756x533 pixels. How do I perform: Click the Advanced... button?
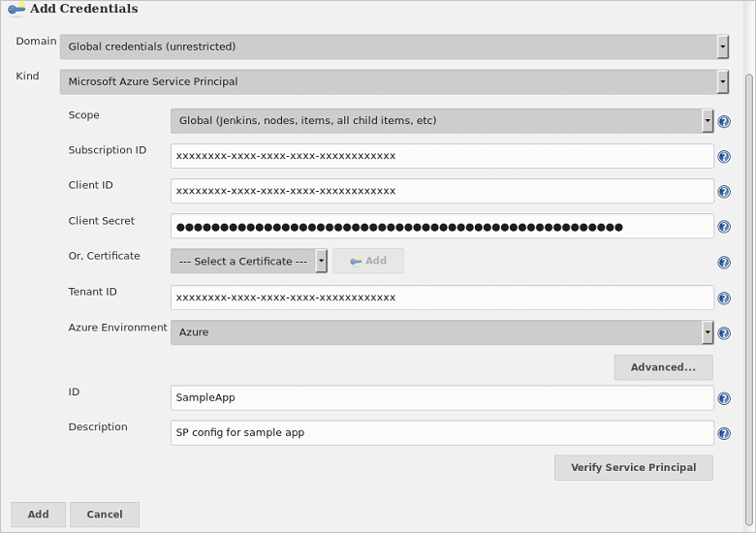coord(663,367)
